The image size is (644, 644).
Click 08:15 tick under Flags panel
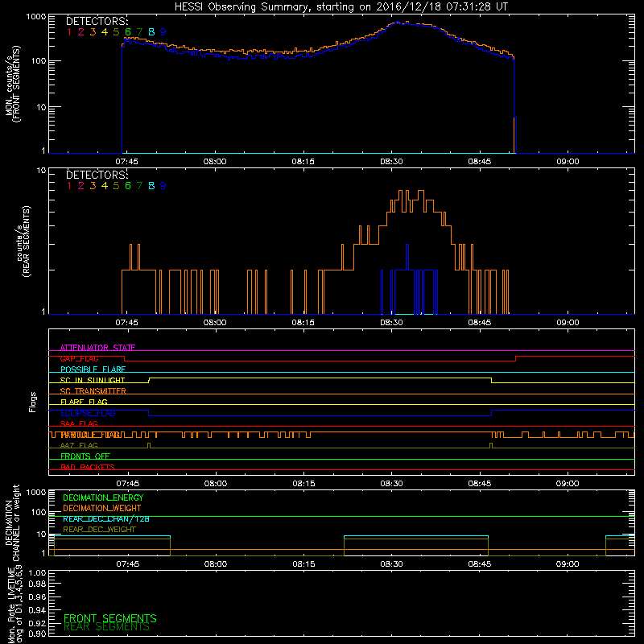303,484
